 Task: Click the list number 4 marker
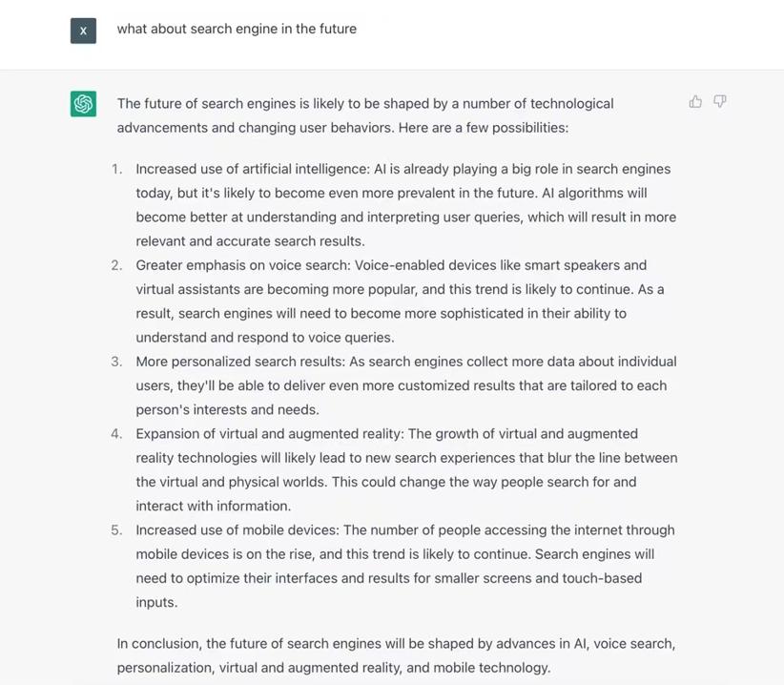pyautogui.click(x=116, y=434)
